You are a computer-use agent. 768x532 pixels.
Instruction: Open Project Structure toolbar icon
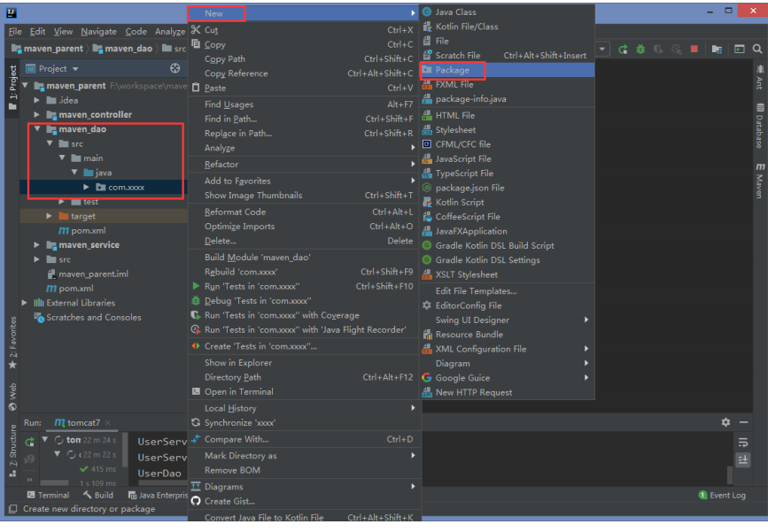(x=717, y=49)
